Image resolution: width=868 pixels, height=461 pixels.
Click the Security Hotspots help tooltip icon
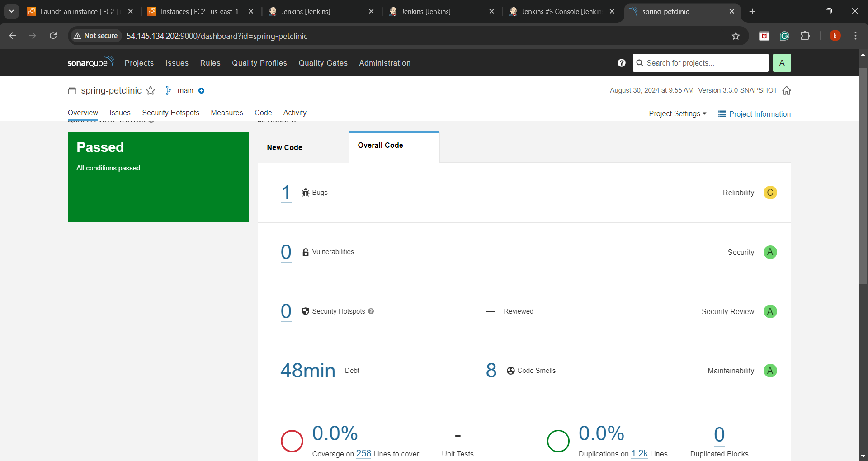point(371,311)
